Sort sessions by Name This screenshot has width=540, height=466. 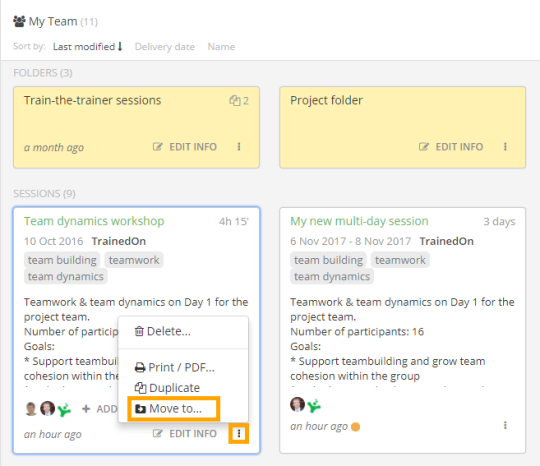tap(221, 46)
